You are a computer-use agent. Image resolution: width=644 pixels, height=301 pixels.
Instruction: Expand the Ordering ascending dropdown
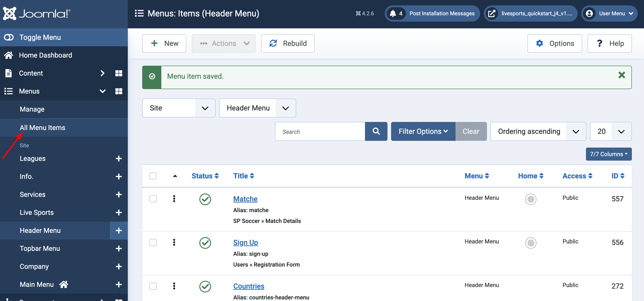[x=538, y=131]
